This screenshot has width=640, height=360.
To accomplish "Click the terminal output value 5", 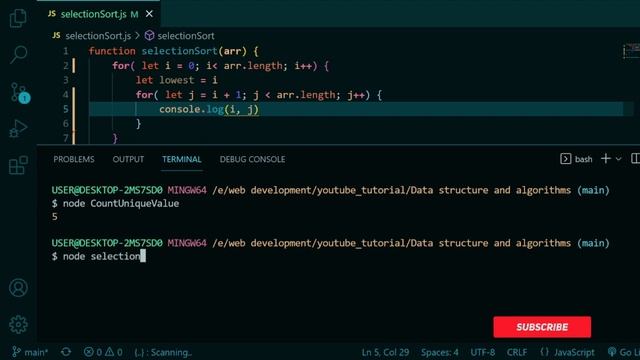I will (55, 217).
